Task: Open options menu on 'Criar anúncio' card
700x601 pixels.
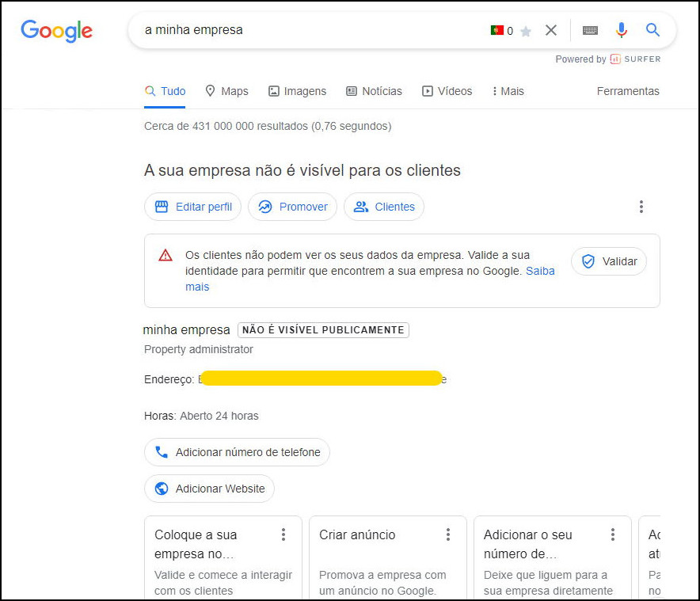Action: pos(448,534)
